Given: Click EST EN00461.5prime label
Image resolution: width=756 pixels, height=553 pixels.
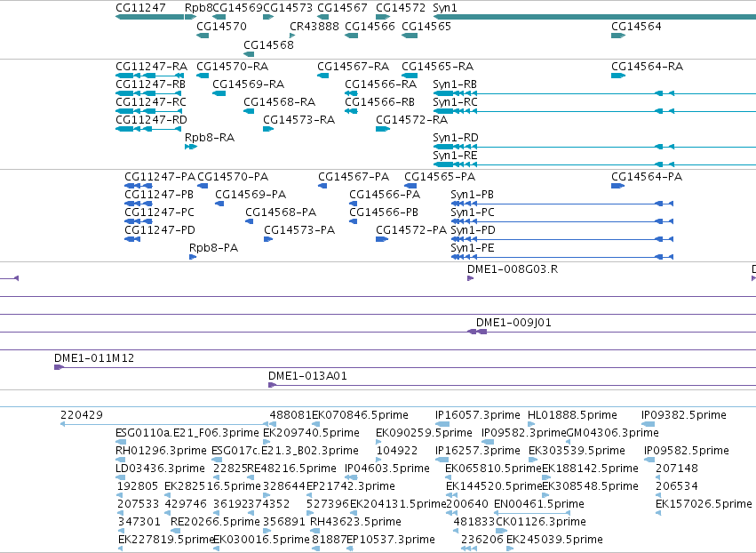Looking at the screenshot, I should 539,504.
